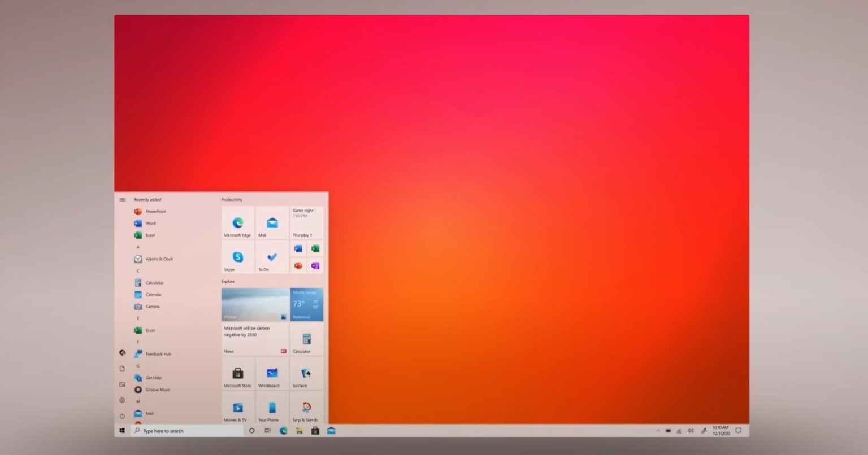Open the Calculator tile under Explore
The width and height of the screenshot is (868, 455).
tap(306, 339)
